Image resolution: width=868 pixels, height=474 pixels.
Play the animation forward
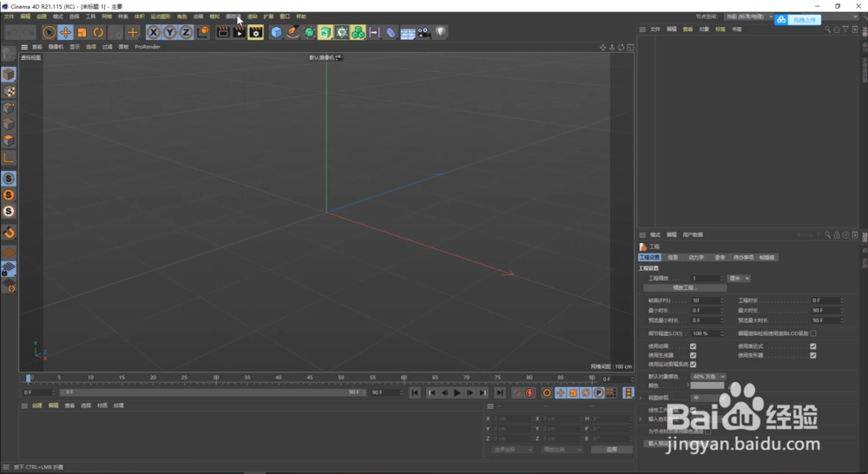coord(457,392)
